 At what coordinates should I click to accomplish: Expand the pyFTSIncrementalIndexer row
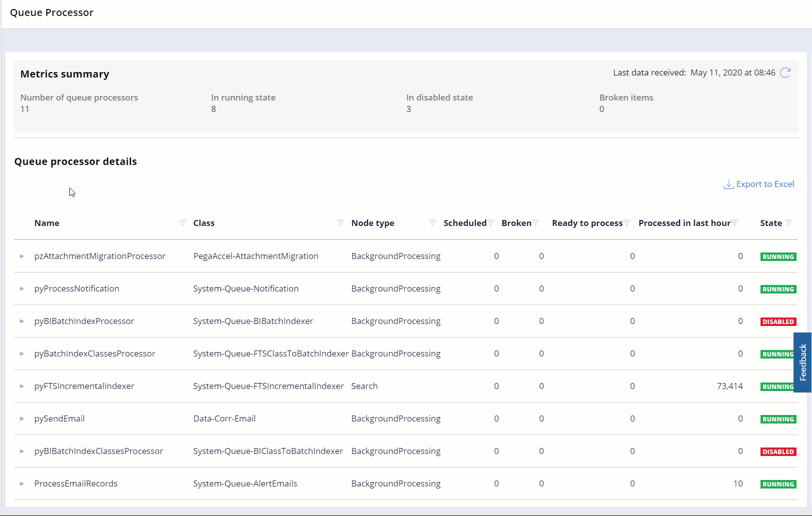[x=22, y=386]
